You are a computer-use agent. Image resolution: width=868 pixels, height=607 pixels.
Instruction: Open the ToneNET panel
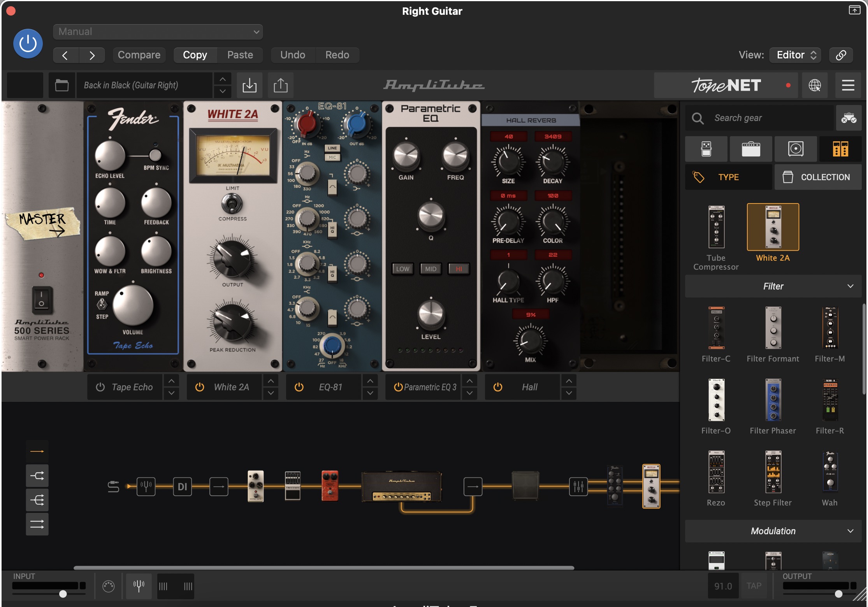(726, 85)
